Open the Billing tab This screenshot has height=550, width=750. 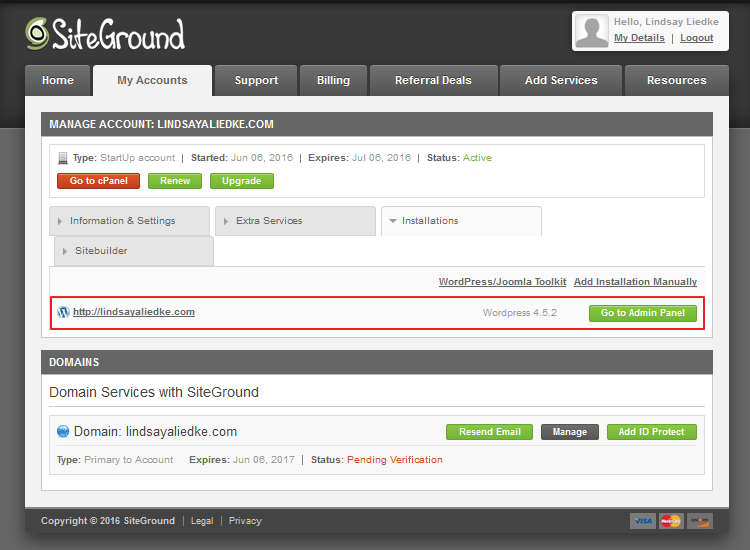point(333,80)
